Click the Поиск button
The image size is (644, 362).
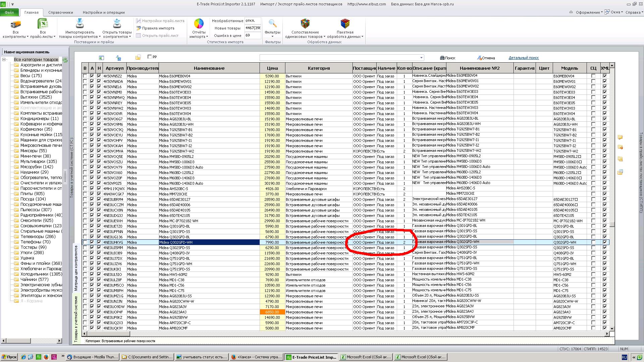click(x=447, y=58)
